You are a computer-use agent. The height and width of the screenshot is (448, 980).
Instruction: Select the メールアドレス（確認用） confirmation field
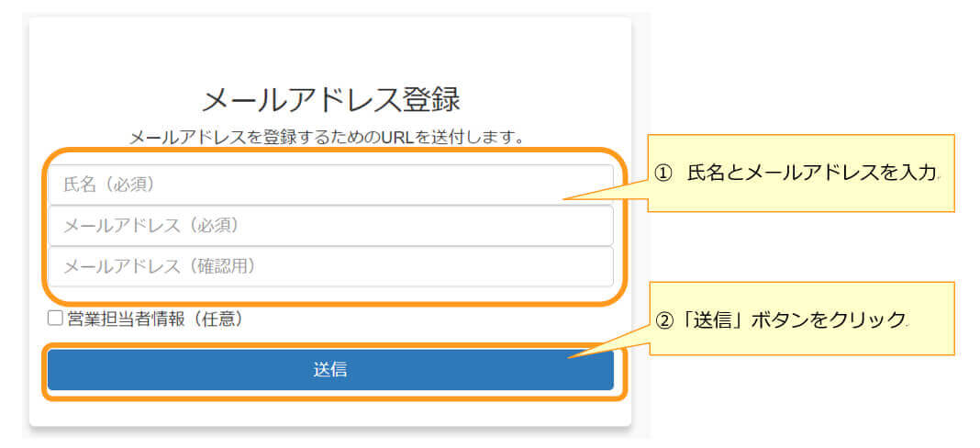[330, 267]
